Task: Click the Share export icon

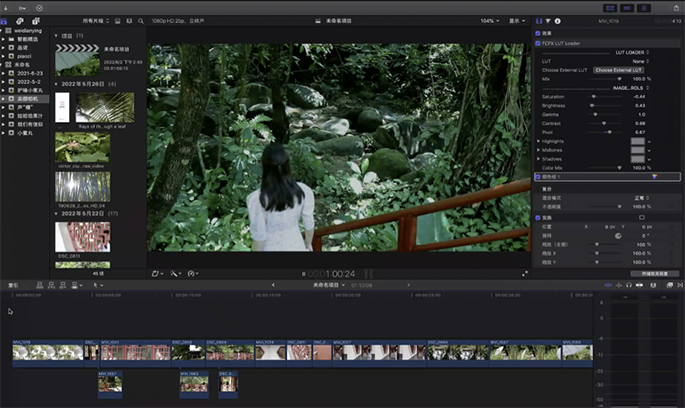Action: click(674, 6)
